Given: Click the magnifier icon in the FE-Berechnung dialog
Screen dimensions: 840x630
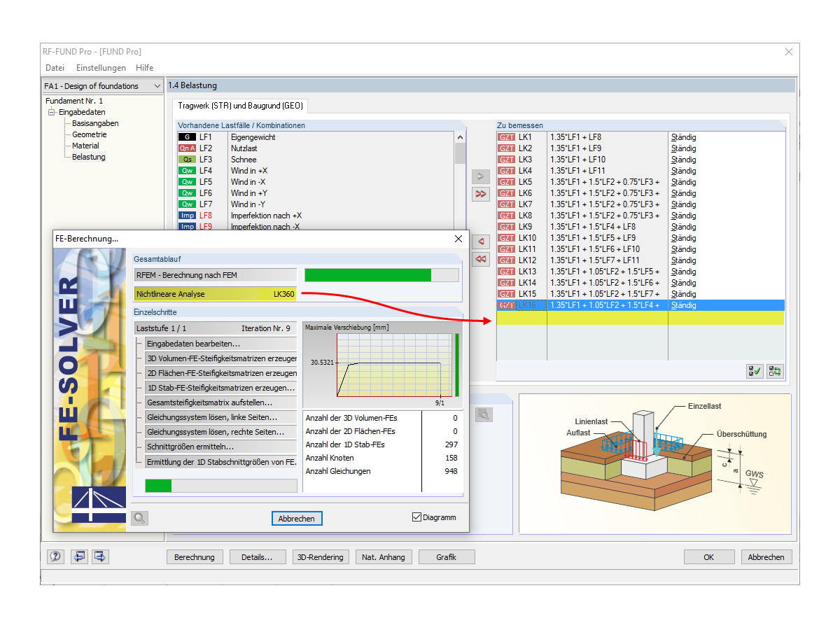Looking at the screenshot, I should (x=139, y=518).
